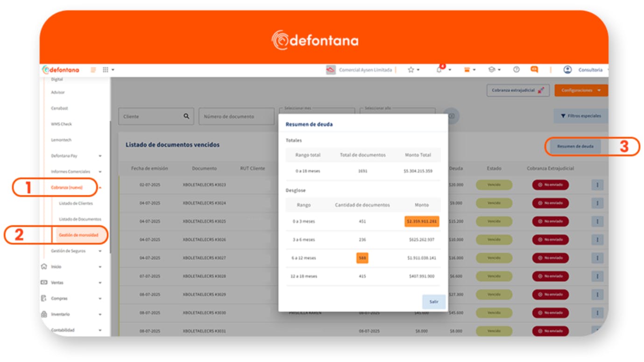Screen dimensions: 644x362
Task: Open three-dot menu for row XBOLETAELECRS #3025
Action: 597,221
